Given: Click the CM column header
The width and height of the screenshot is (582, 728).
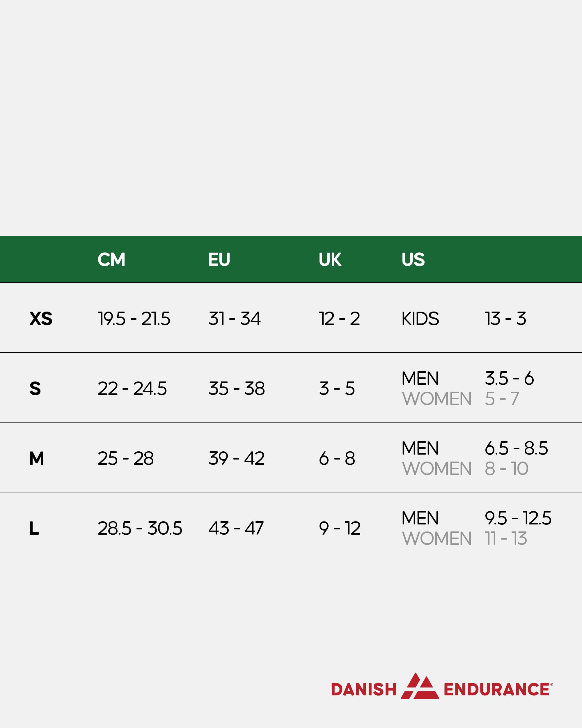Looking at the screenshot, I should coord(111,260).
